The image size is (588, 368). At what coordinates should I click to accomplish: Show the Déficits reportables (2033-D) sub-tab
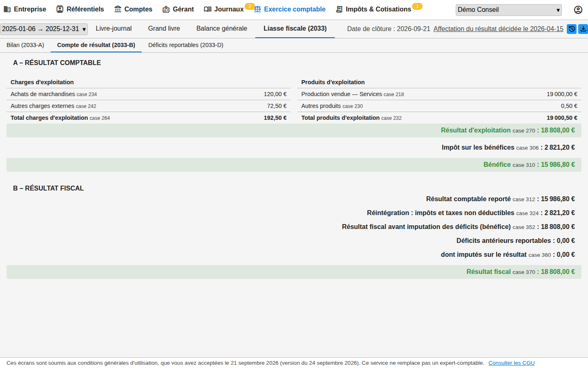pos(186,45)
